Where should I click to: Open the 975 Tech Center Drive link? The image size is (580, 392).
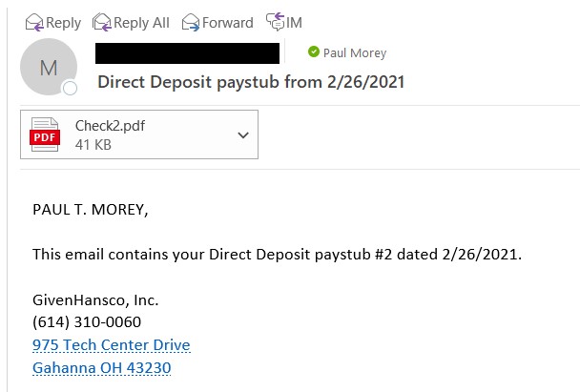[111, 345]
